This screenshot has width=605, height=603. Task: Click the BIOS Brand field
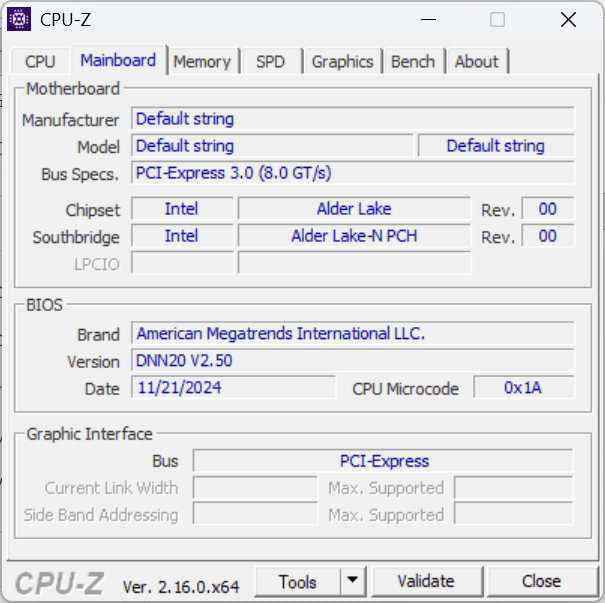click(x=353, y=334)
